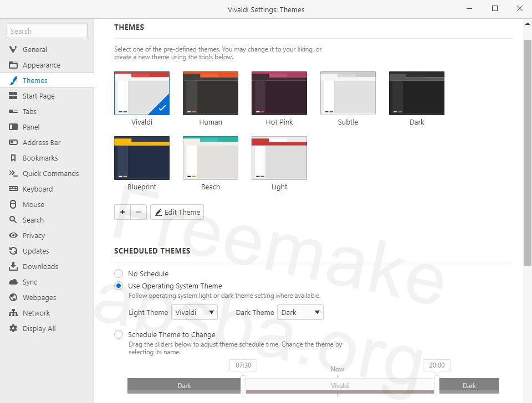Click the Edit Theme button
532x403 pixels.
177,212
